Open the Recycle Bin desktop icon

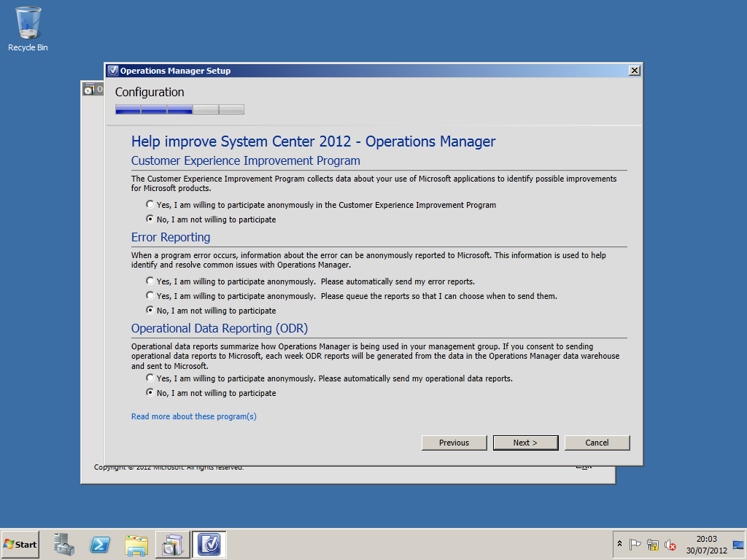[x=28, y=29]
